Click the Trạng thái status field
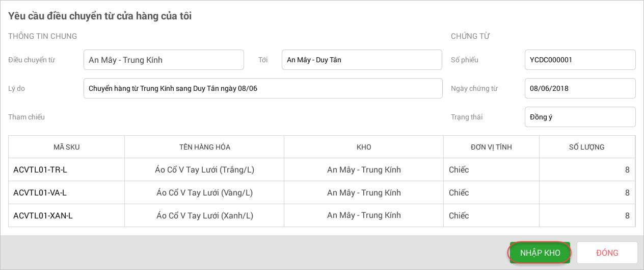 (x=580, y=117)
